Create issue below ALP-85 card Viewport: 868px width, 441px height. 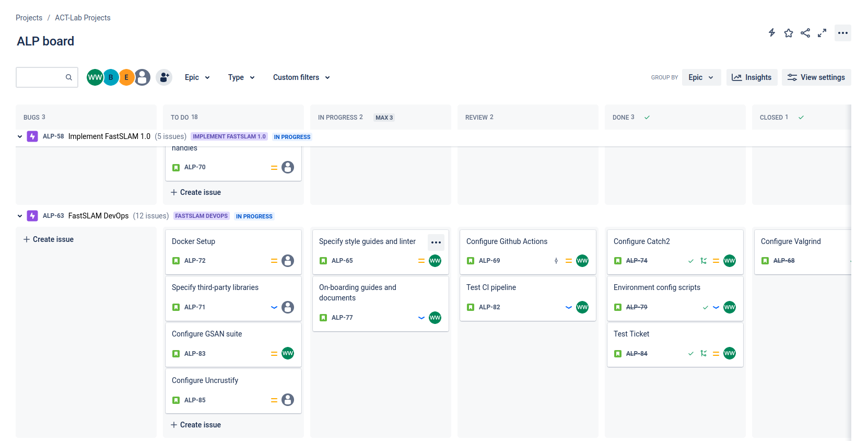pyautogui.click(x=196, y=425)
